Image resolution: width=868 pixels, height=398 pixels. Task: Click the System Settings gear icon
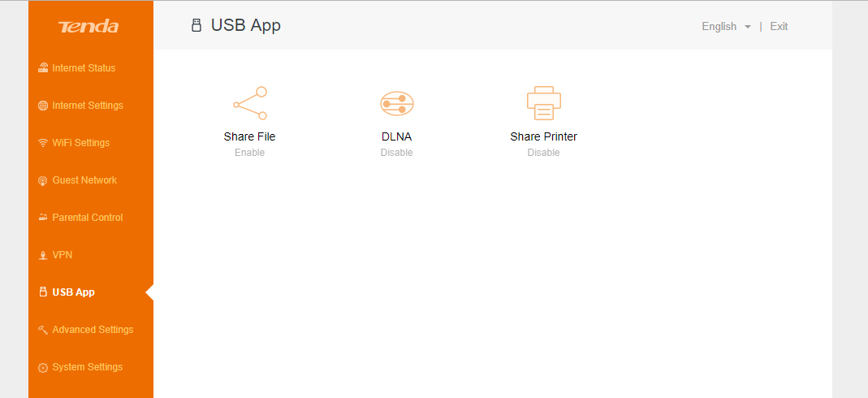43,367
